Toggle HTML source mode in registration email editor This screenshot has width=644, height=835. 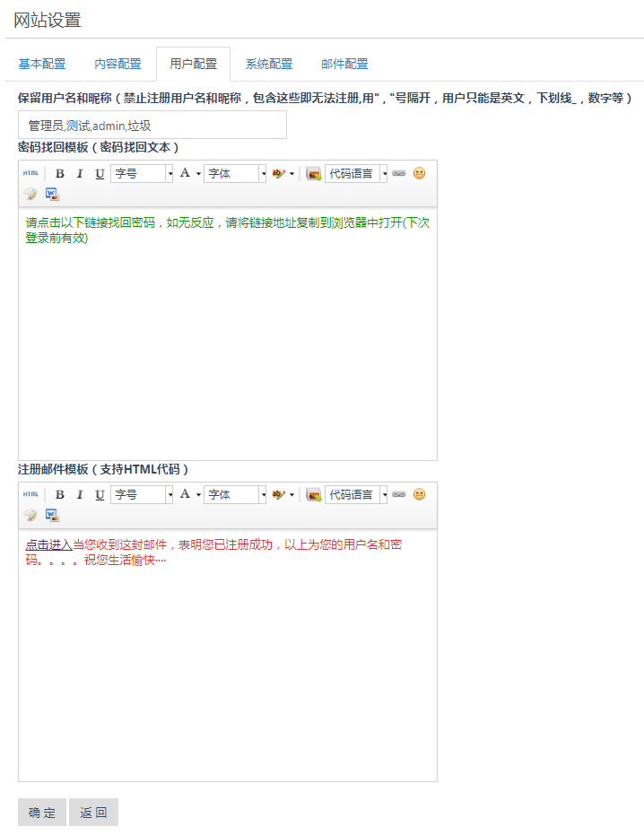30,494
